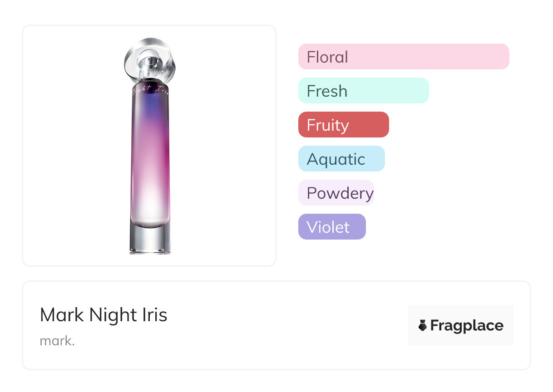
Task: Choose the purple Violet accord bar
Action: [332, 227]
